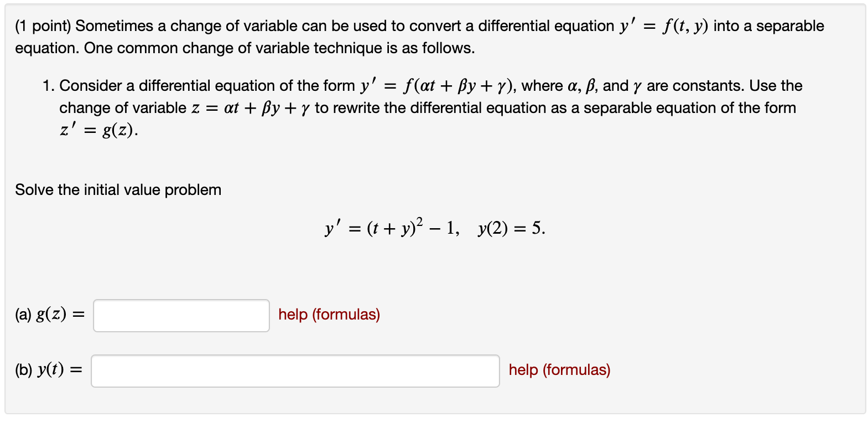Place the cursor in the shorter answer field
This screenshot has height=422, width=868.
[x=181, y=315]
